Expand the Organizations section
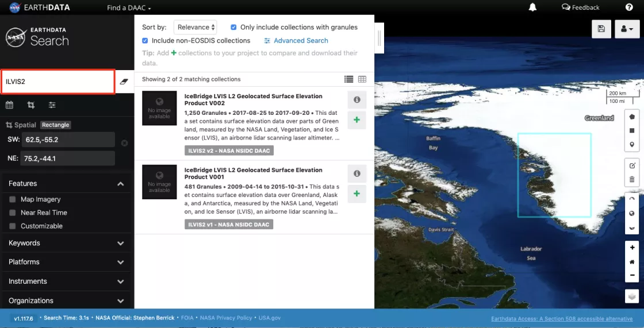644x328 pixels. point(120,301)
